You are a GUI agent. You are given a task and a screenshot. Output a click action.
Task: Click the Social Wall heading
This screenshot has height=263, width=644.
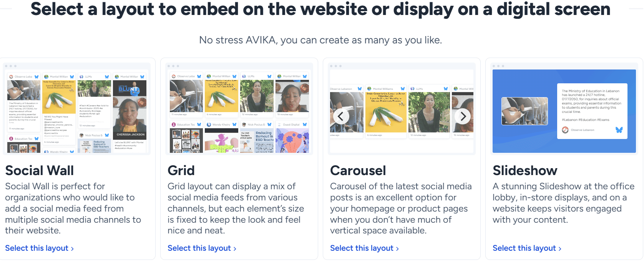point(40,170)
